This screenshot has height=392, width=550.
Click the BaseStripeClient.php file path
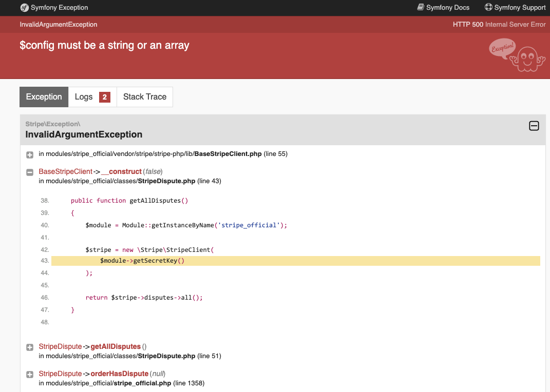click(x=228, y=154)
